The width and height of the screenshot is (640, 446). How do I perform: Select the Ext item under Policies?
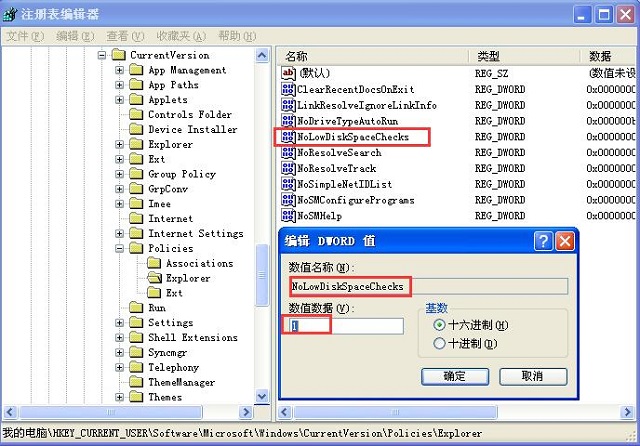coord(174,293)
